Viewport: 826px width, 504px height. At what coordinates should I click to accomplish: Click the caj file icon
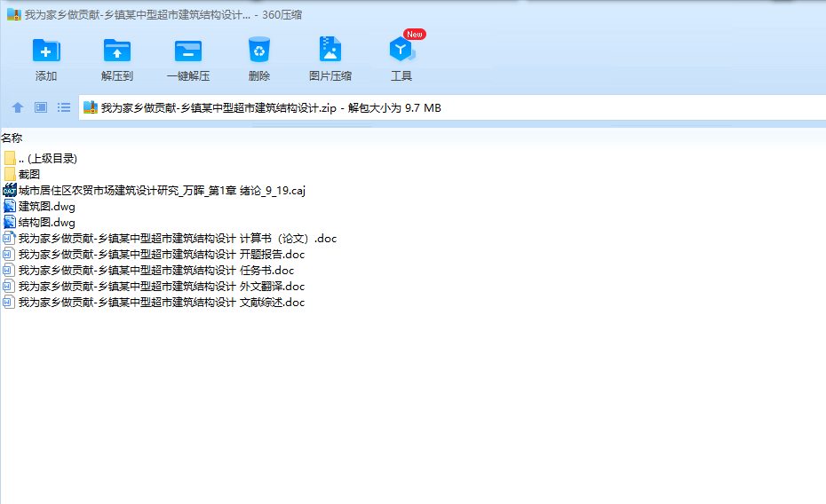(10, 190)
